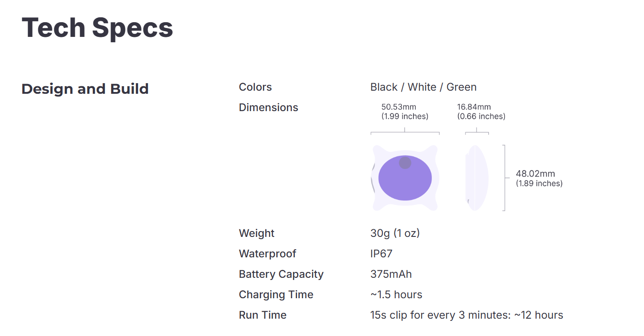Image resolution: width=644 pixels, height=336 pixels.
Task: Click the side view device illustration
Action: (x=477, y=178)
